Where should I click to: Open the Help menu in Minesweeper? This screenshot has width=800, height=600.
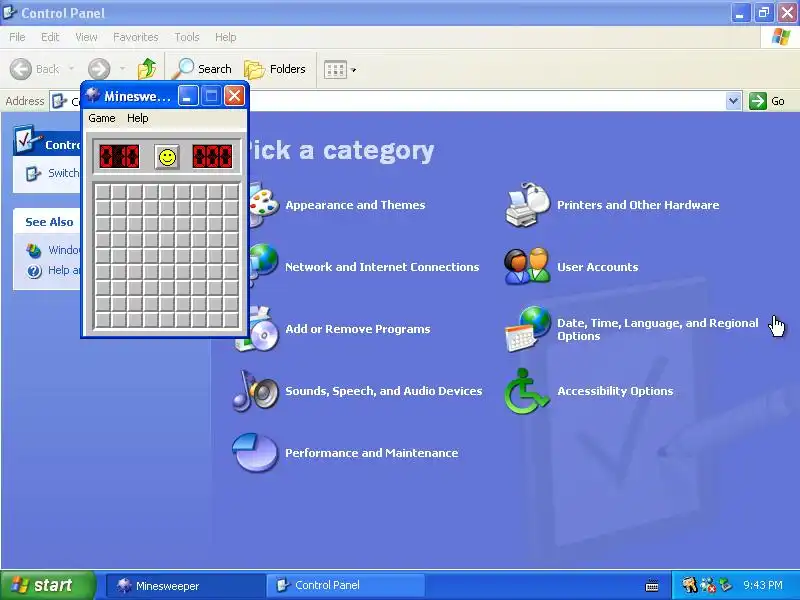[137, 118]
